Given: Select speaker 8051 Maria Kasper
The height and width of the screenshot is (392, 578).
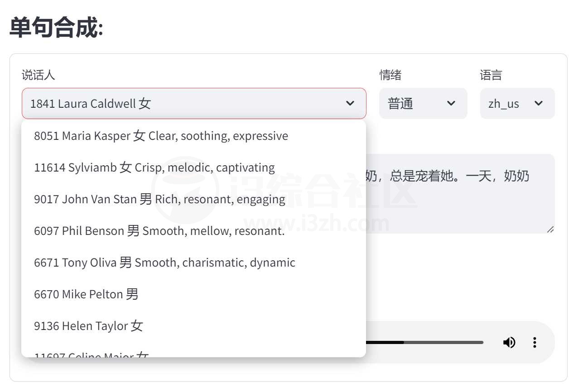Looking at the screenshot, I should coord(193,136).
